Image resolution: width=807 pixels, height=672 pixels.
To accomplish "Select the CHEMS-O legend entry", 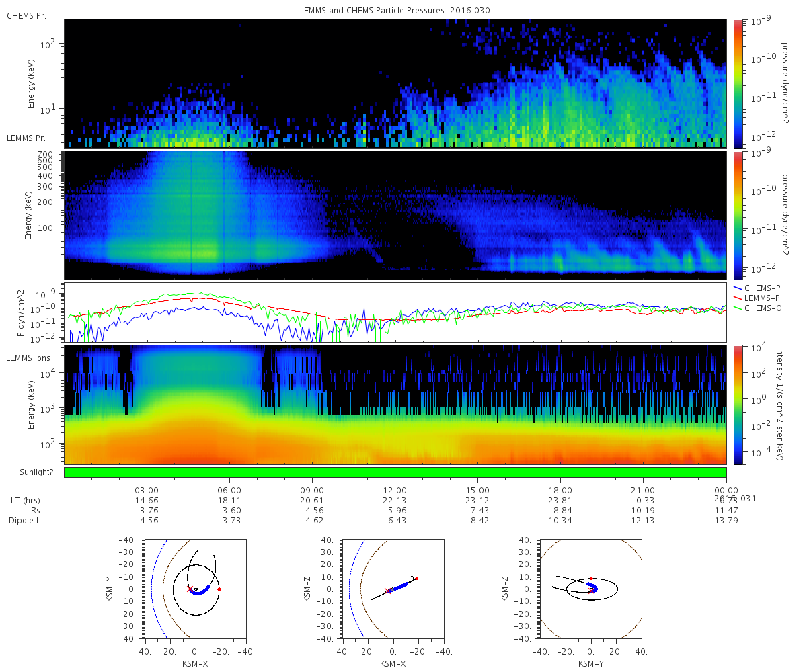I will point(757,308).
